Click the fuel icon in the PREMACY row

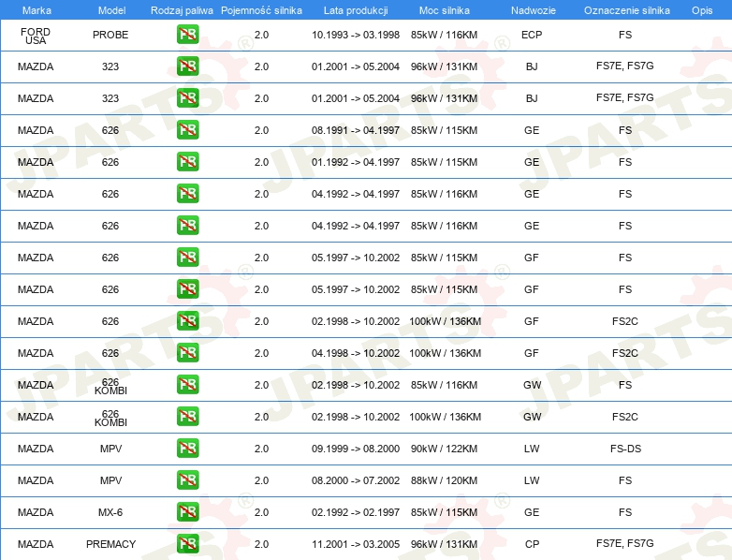(x=187, y=544)
